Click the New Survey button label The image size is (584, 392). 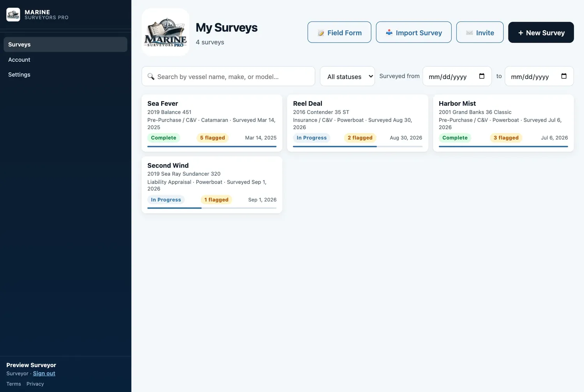click(x=545, y=33)
